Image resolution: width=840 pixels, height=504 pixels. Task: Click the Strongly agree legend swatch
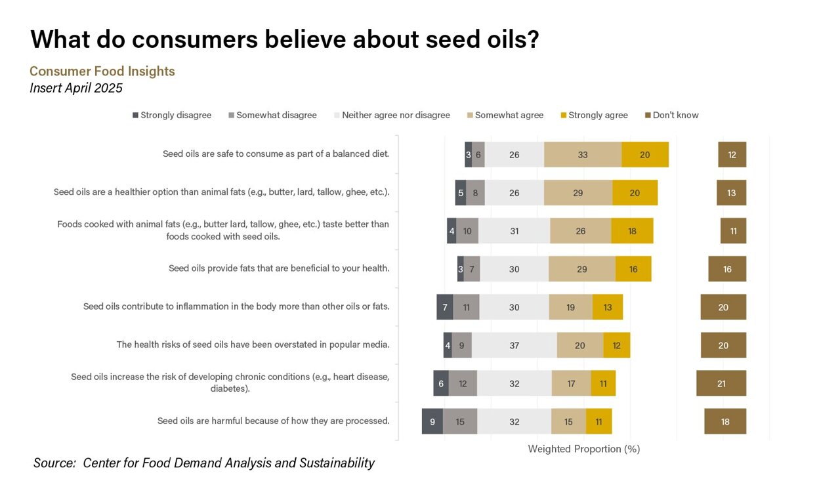[x=564, y=115]
